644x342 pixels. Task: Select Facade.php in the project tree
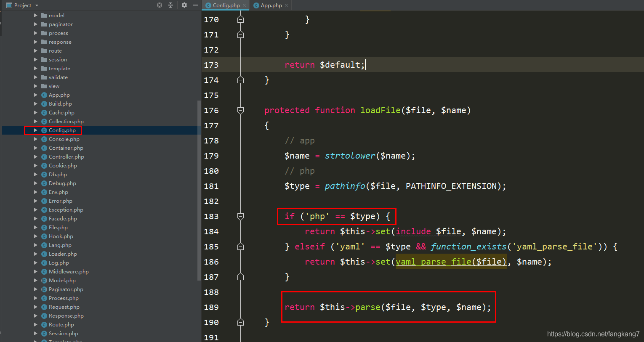63,219
